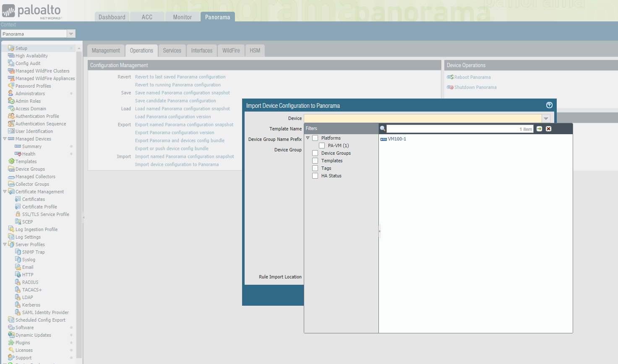Viewport: 618px width, 364px height.
Task: Click the Managed Collectors icon
Action: (11, 177)
